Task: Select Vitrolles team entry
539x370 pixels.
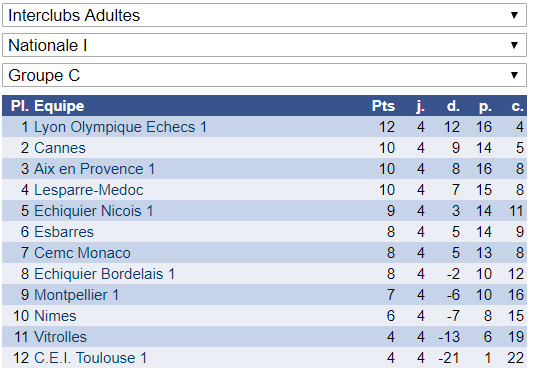Action: pos(60,337)
